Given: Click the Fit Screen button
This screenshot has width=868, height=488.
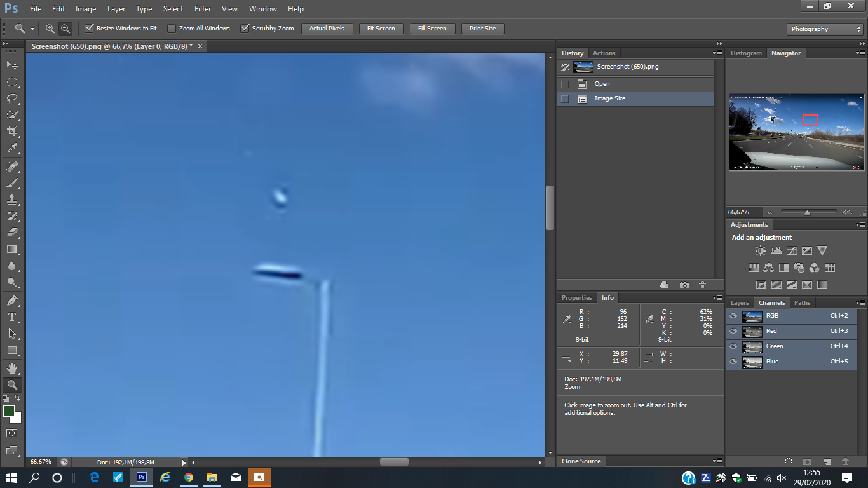Looking at the screenshot, I should (x=381, y=29).
